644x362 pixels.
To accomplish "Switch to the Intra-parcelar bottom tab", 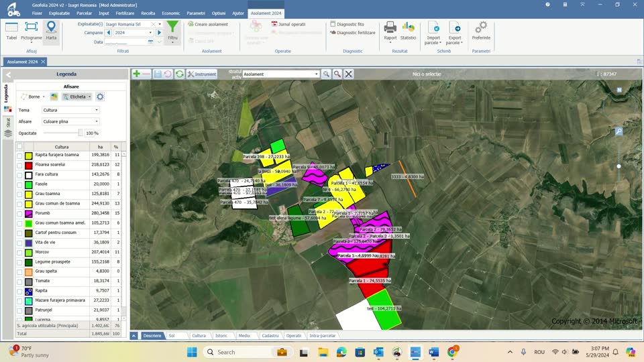I will point(323,336).
